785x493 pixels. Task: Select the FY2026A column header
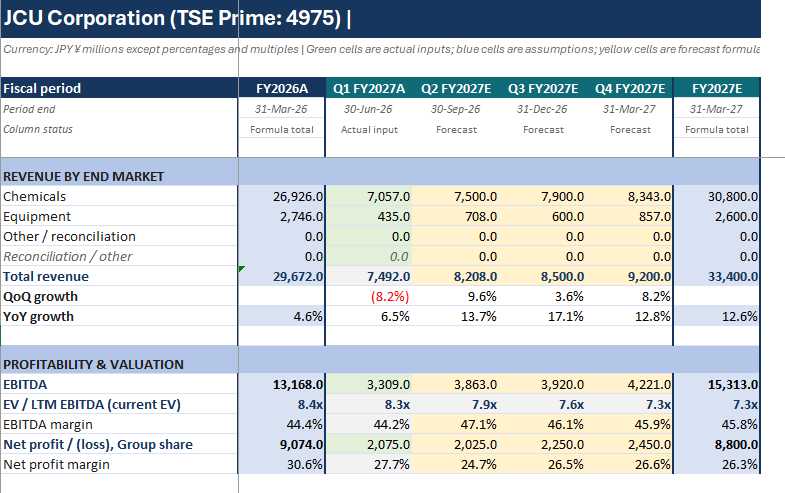282,88
